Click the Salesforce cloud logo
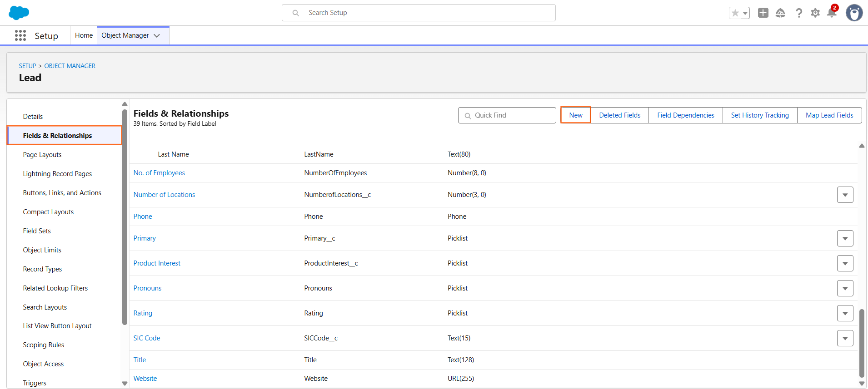This screenshot has width=868, height=389. (x=19, y=13)
